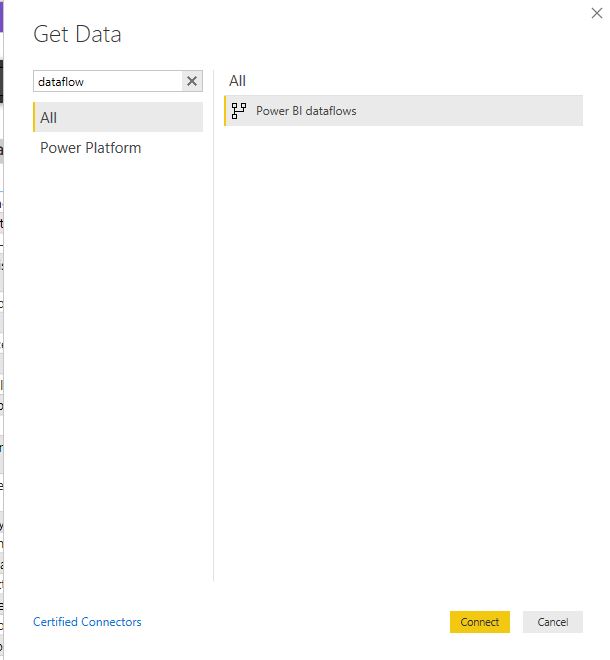Viewport: 610px width, 660px height.
Task: Select the Power Platform category
Action: [x=91, y=148]
